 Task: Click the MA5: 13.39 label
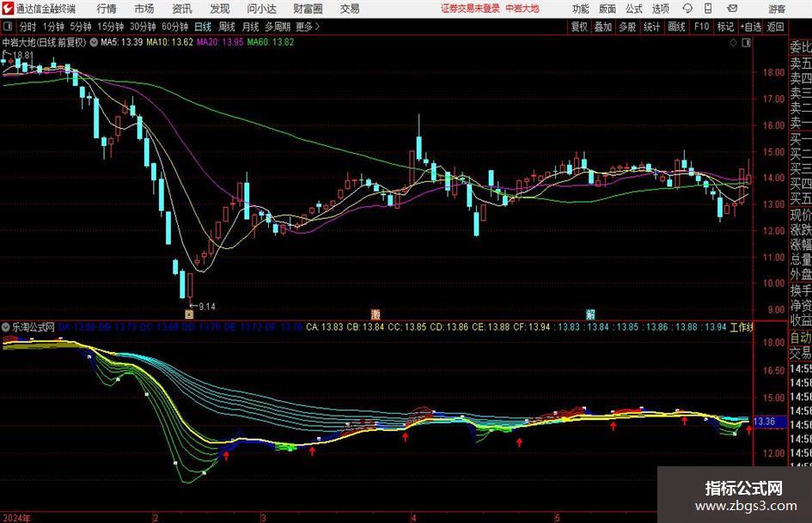pos(121,42)
